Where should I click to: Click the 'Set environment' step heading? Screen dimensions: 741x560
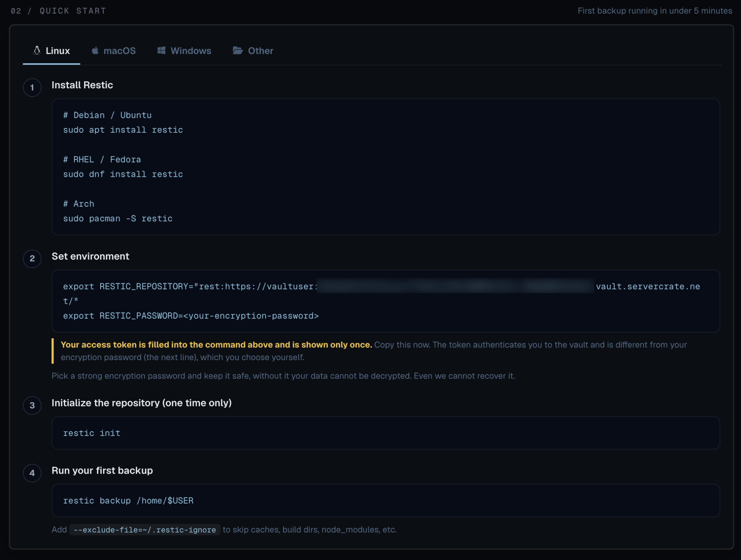pyautogui.click(x=90, y=256)
